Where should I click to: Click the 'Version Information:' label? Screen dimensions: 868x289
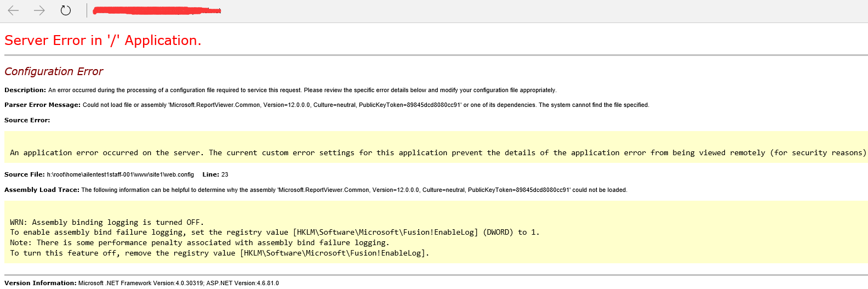40,283
